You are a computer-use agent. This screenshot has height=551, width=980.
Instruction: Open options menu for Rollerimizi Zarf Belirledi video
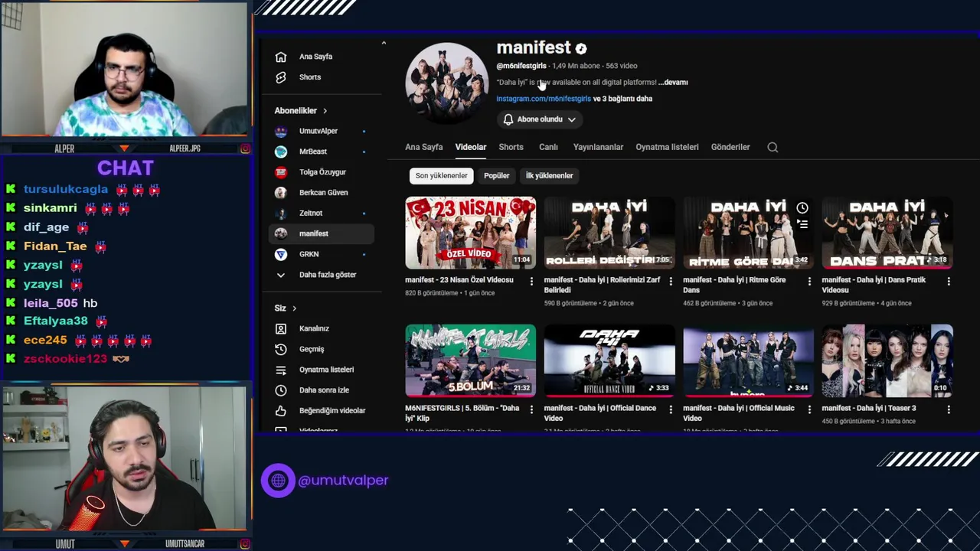671,282
